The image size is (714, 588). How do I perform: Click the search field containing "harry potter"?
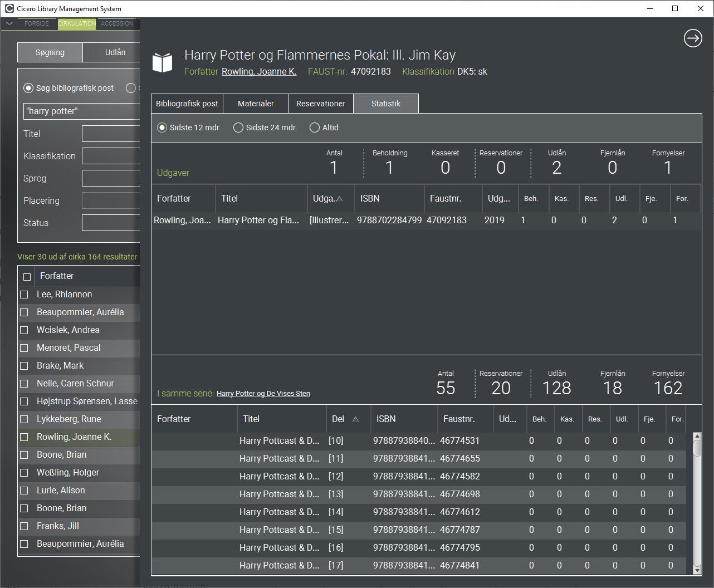tap(82, 111)
